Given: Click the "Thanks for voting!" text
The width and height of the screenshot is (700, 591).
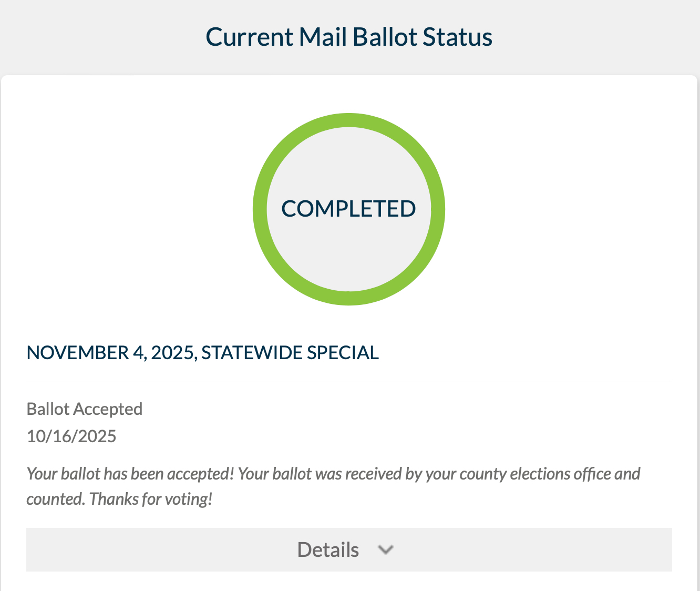Looking at the screenshot, I should click(x=151, y=499).
